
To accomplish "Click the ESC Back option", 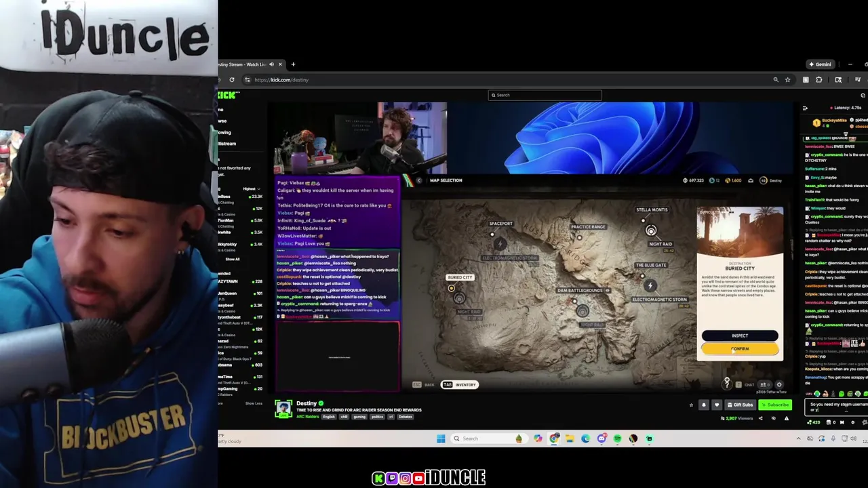I will click(424, 384).
